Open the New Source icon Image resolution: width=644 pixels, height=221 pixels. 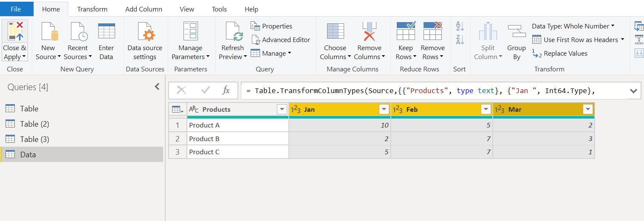click(49, 32)
